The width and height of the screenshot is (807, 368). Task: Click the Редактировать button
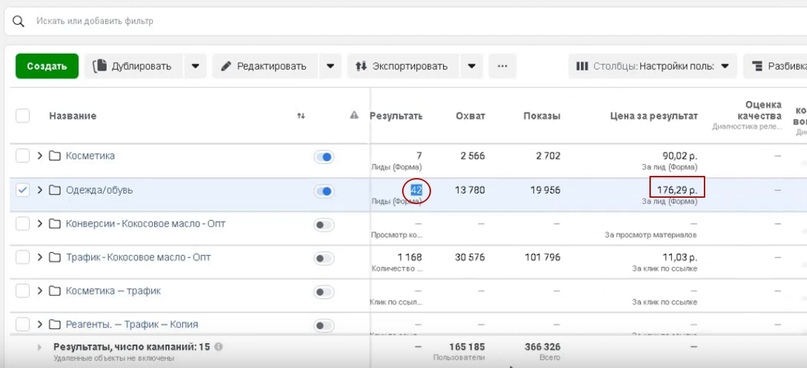[265, 66]
